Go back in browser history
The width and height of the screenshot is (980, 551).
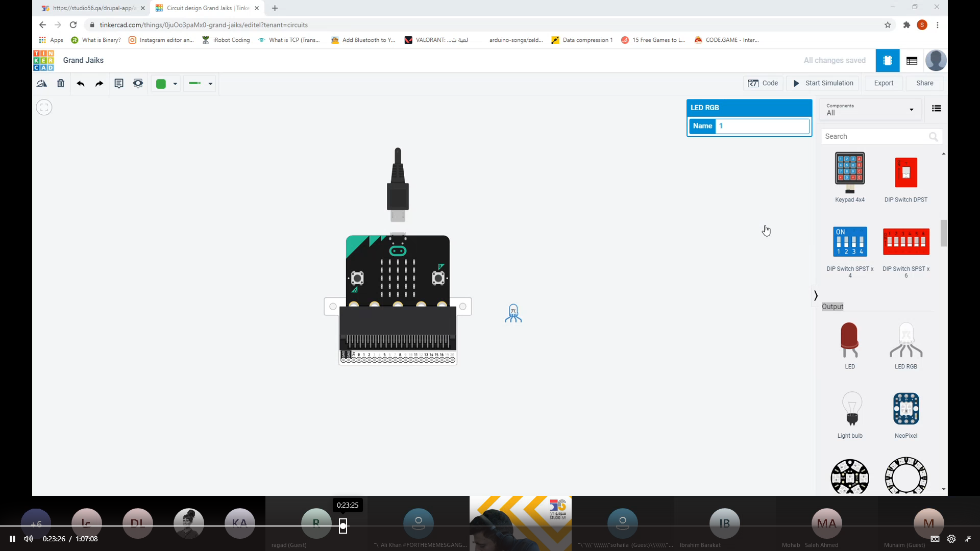click(x=42, y=24)
